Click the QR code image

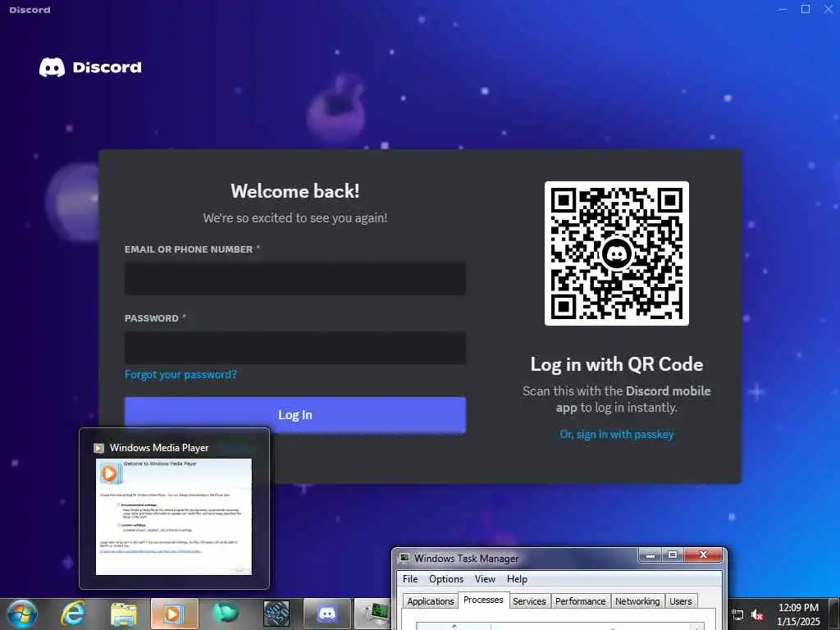click(617, 253)
